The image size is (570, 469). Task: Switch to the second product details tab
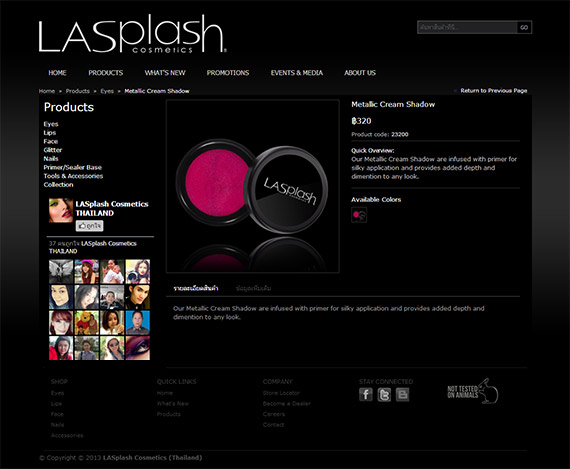tap(253, 288)
